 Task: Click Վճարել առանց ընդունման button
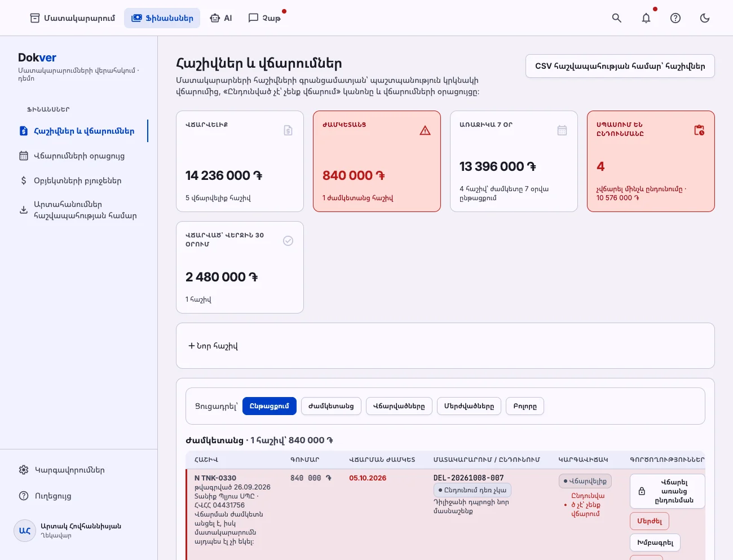668,491
